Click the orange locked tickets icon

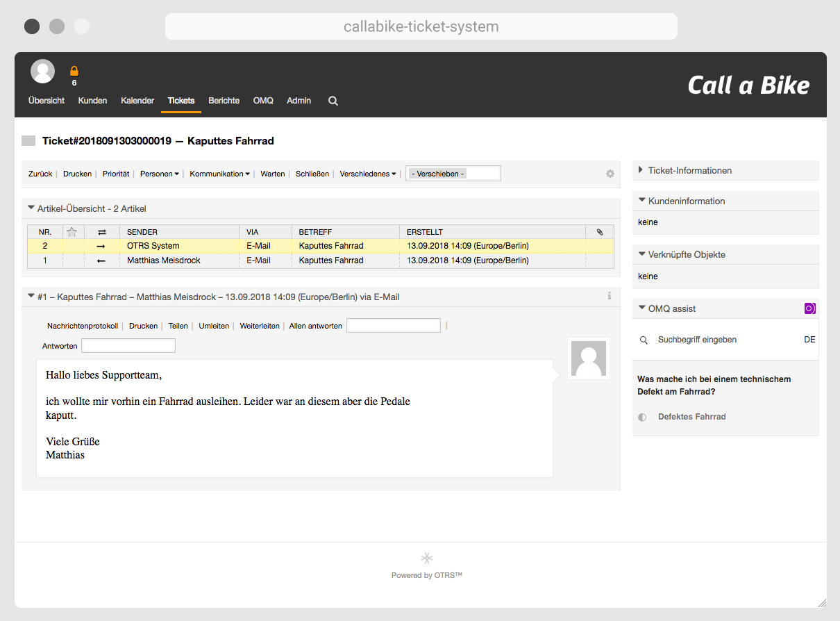(x=74, y=72)
